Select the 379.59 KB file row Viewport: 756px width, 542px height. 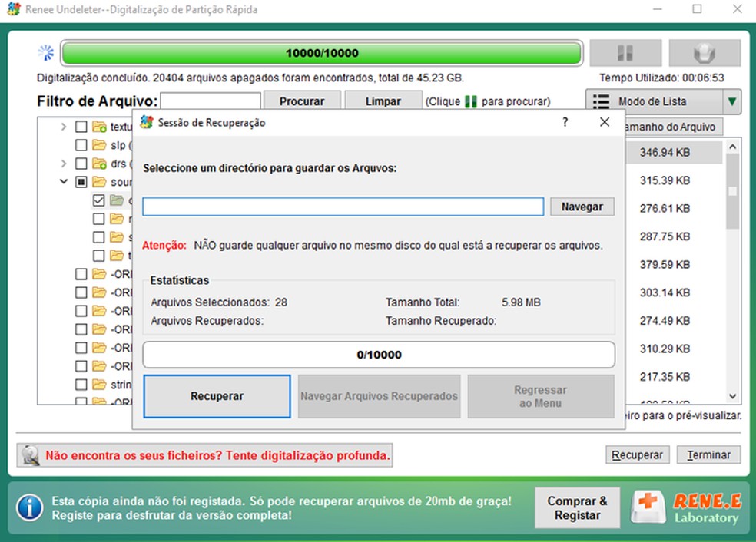coord(674,265)
